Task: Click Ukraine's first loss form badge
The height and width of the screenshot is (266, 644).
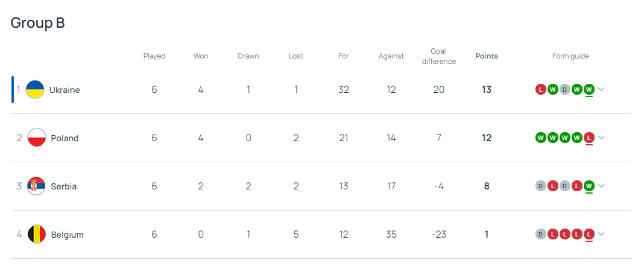Action: (541, 90)
